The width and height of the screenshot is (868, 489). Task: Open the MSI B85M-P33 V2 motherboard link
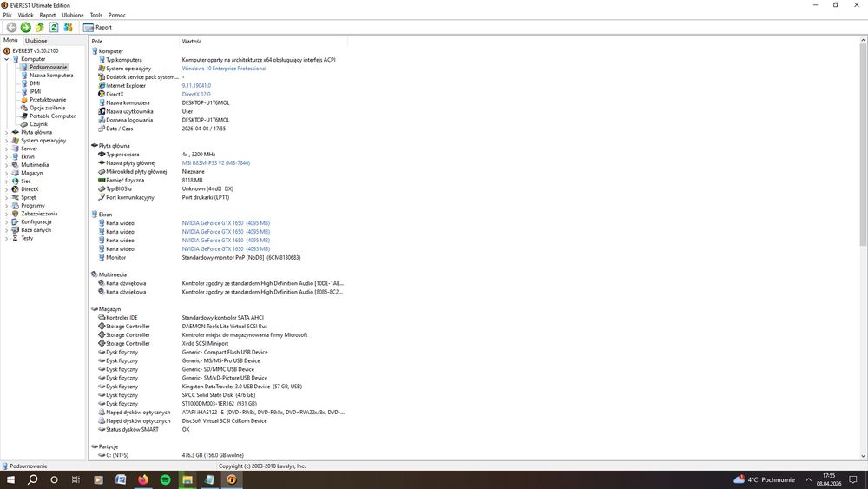point(216,162)
